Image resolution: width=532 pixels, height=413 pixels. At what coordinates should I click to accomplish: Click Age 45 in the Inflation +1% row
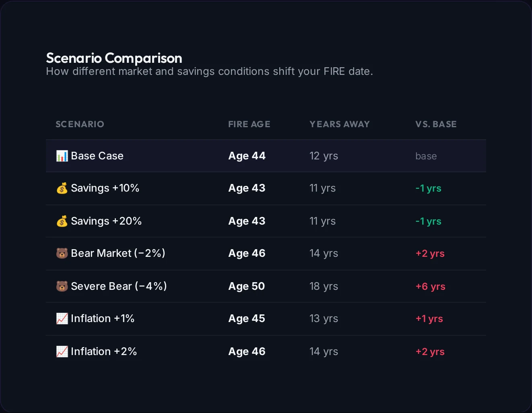point(247,318)
